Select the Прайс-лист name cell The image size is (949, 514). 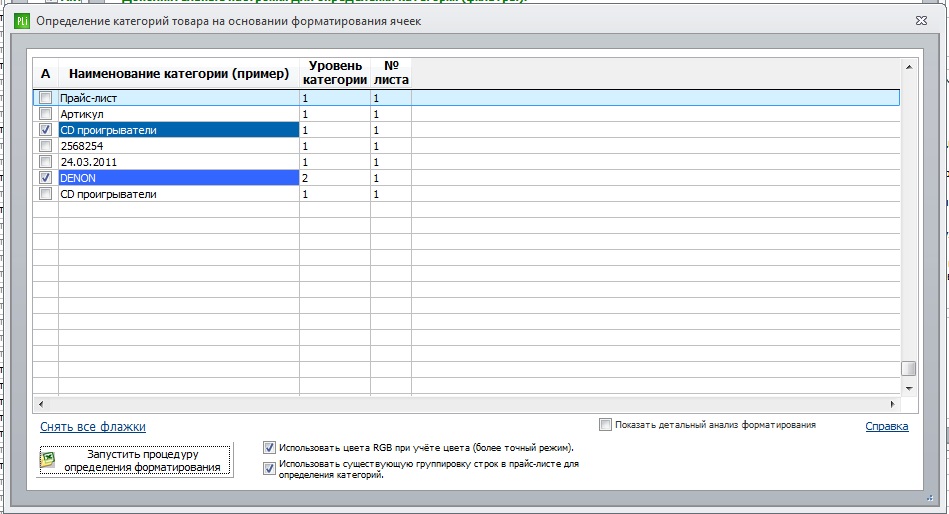[179, 98]
